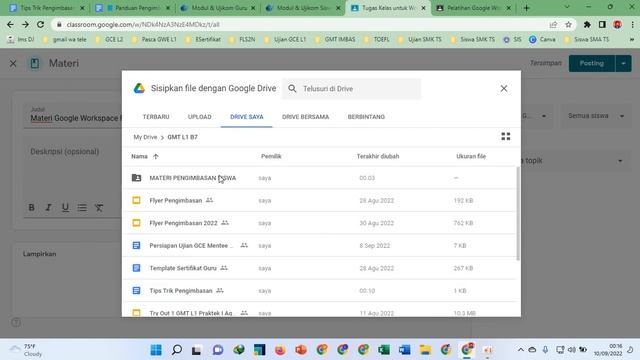Open the DRIVE BERSAMA tab

pos(305,117)
